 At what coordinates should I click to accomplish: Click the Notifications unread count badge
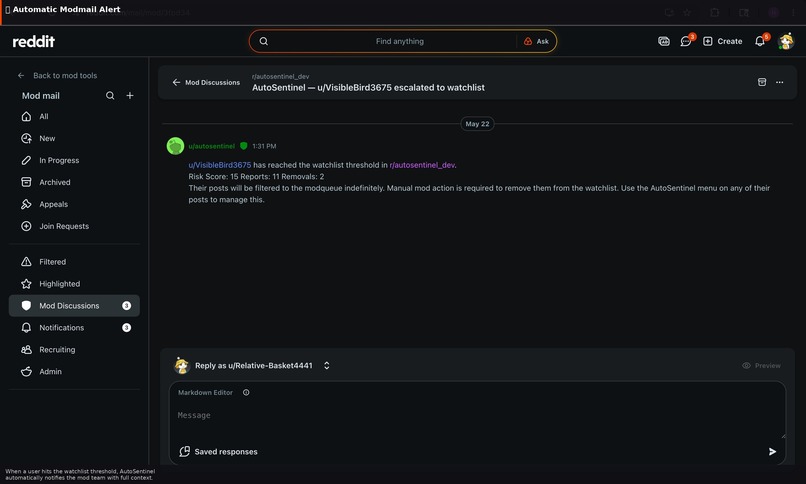point(126,328)
